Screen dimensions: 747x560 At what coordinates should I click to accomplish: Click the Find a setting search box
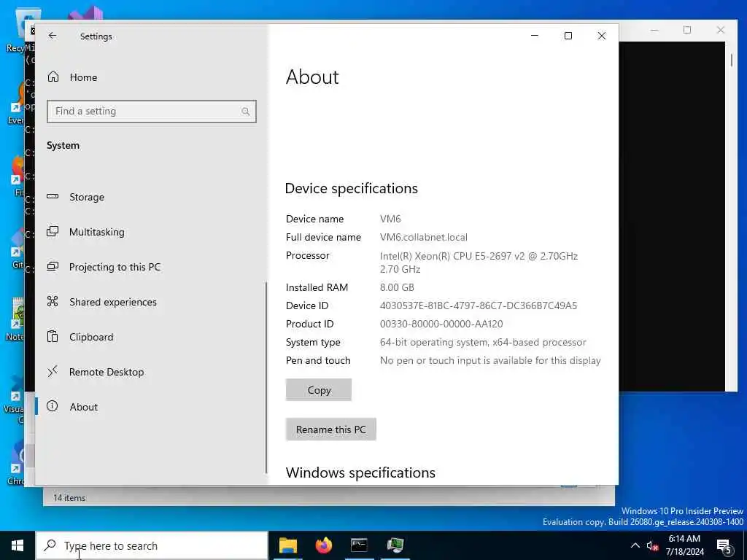tap(152, 112)
